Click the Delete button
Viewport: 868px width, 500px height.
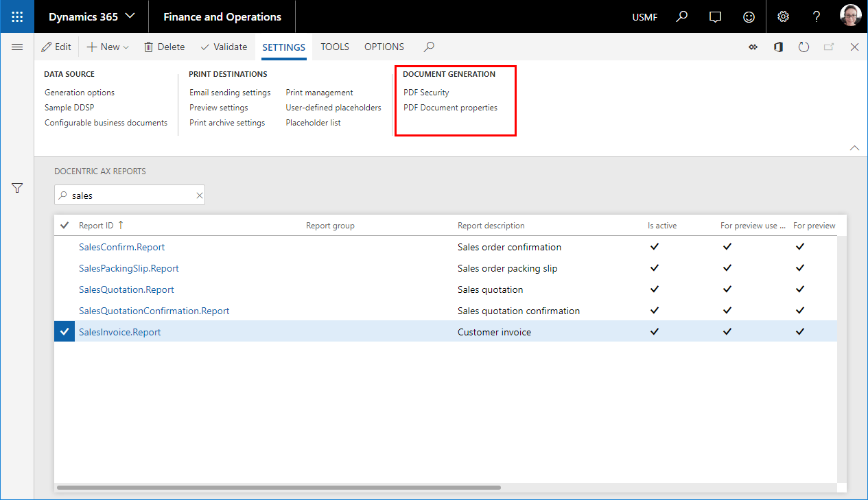(164, 47)
